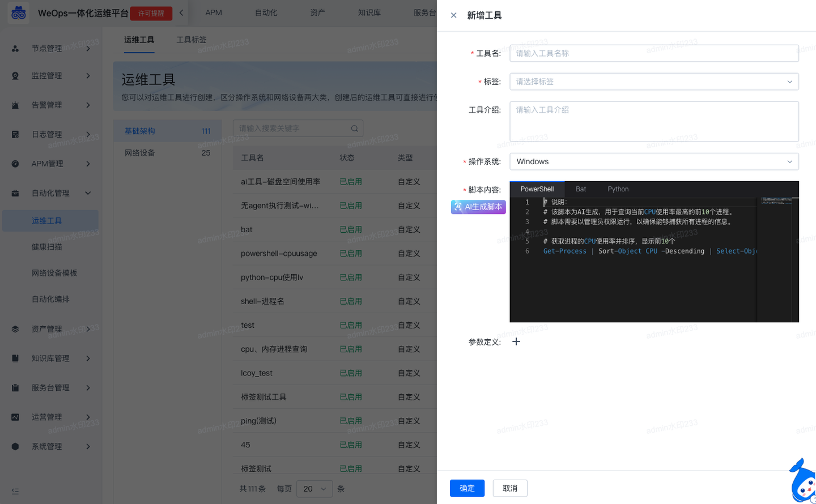Viewport: 816px width, 504px height.
Task: Collapse the sidebar with the chevron arrow
Action: (x=182, y=11)
